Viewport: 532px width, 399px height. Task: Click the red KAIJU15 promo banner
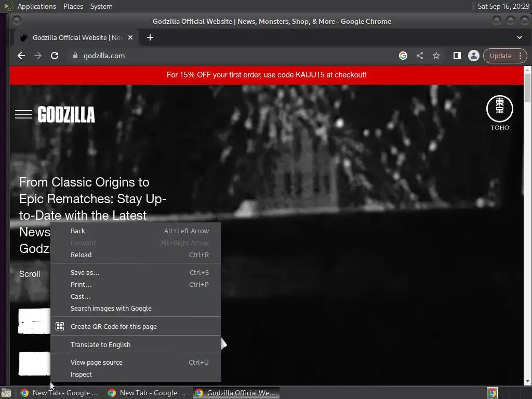(267, 75)
